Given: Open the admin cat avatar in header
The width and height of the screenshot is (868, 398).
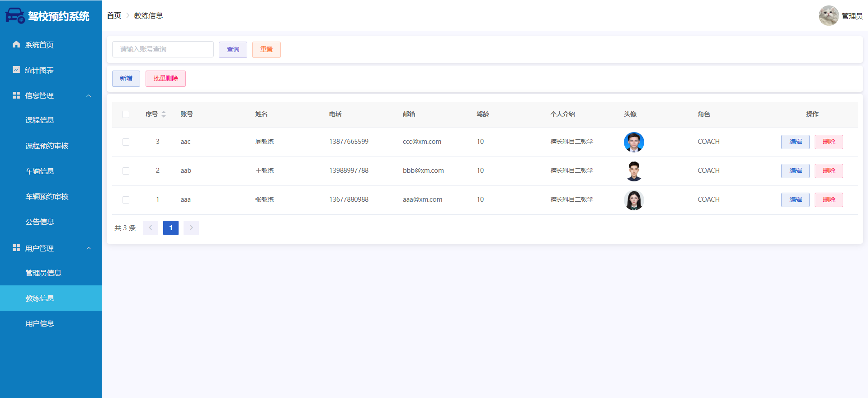Looking at the screenshot, I should click(829, 16).
